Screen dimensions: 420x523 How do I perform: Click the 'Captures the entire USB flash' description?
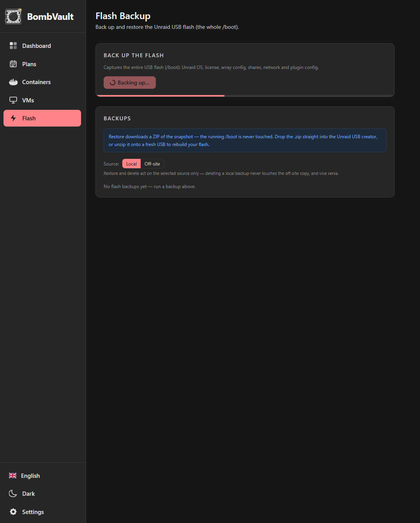pos(211,67)
